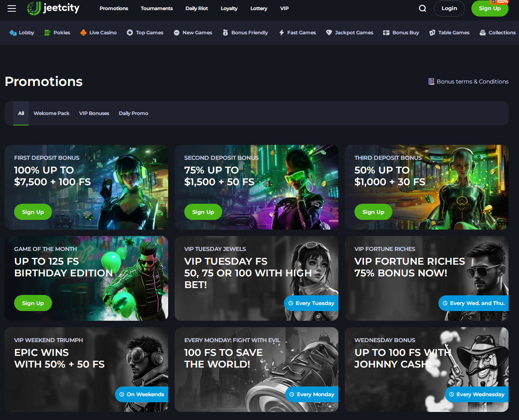
Task: Open Jackpot Games category text link
Action: click(x=354, y=33)
